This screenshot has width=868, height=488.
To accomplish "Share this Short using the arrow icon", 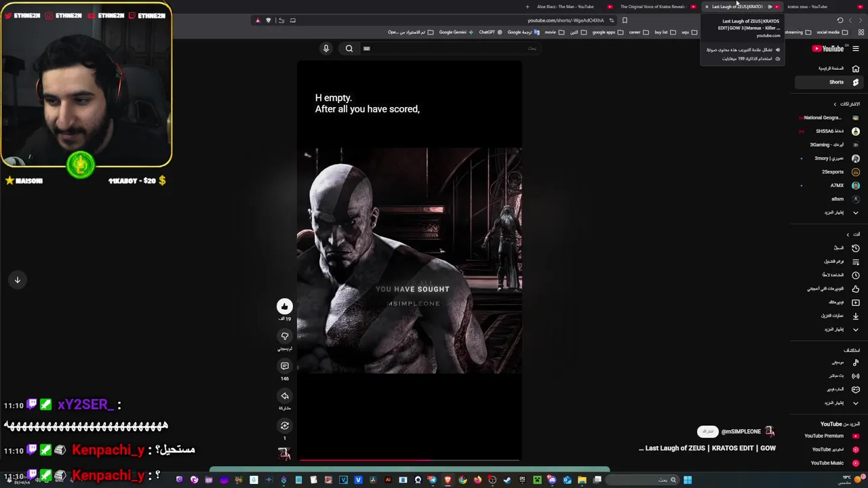I will [x=285, y=396].
